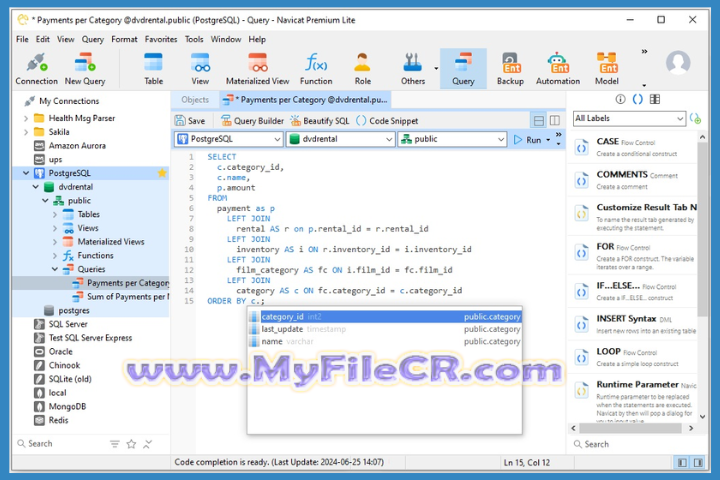Choose last_update from autocomplete list
The image size is (720, 480).
[385, 329]
